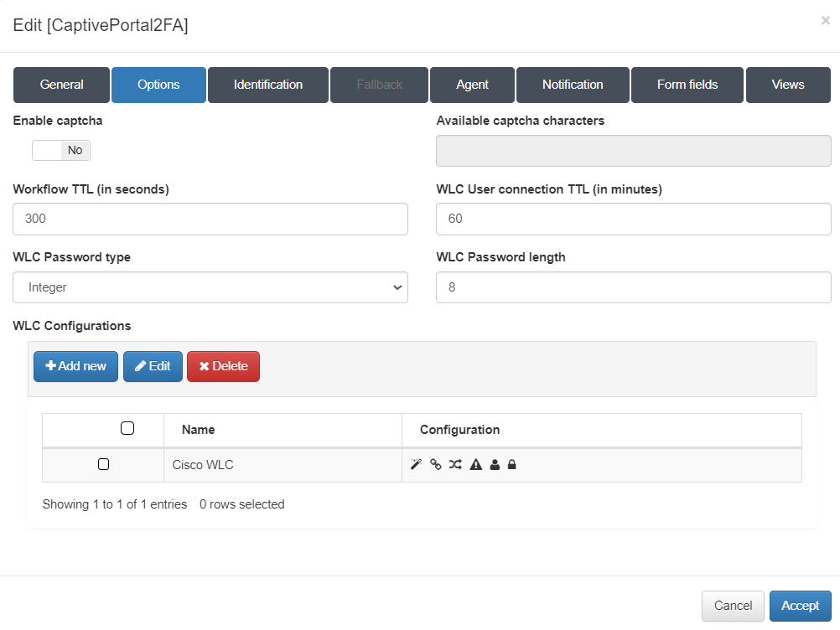
Task: Switch to the Identification tab
Action: tap(268, 85)
